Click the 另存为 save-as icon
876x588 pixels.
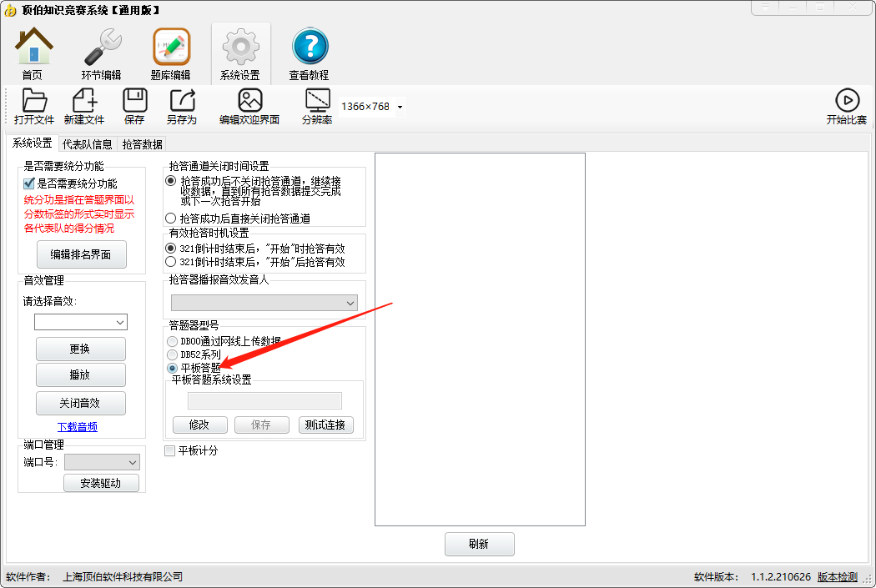[181, 102]
